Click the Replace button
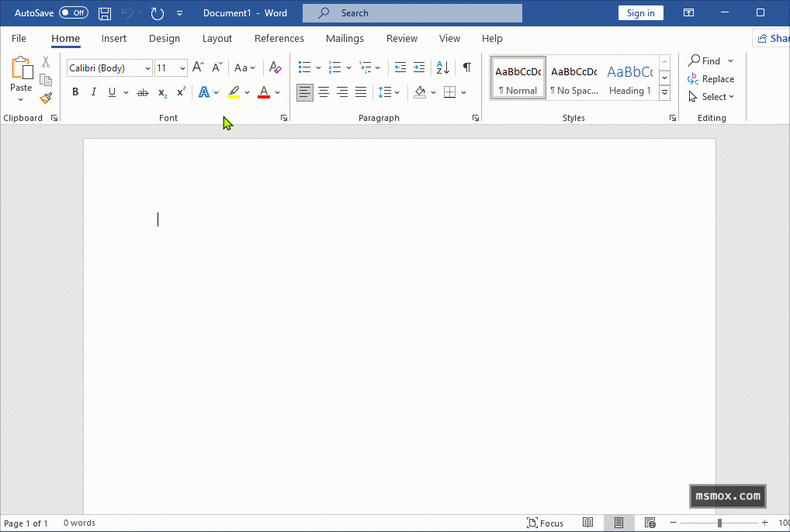The height and width of the screenshot is (532, 790). [x=711, y=79]
